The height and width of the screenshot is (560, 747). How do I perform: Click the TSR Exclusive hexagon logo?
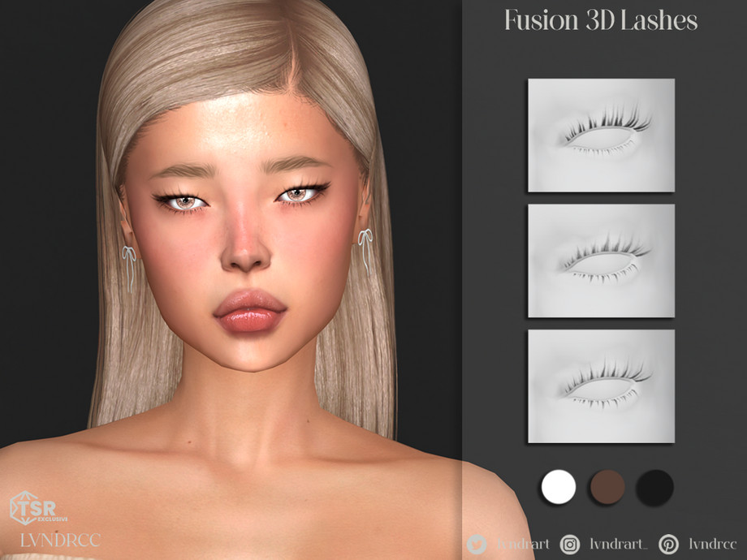tap(26, 508)
